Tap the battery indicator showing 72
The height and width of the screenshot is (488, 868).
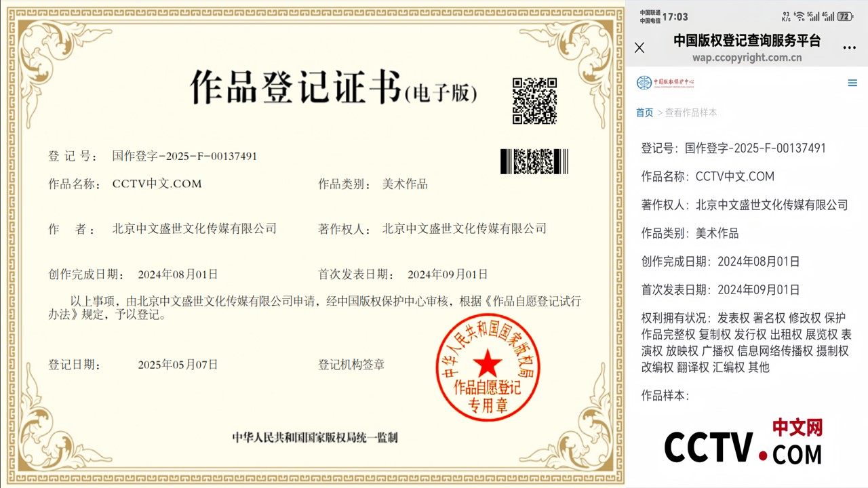point(845,16)
